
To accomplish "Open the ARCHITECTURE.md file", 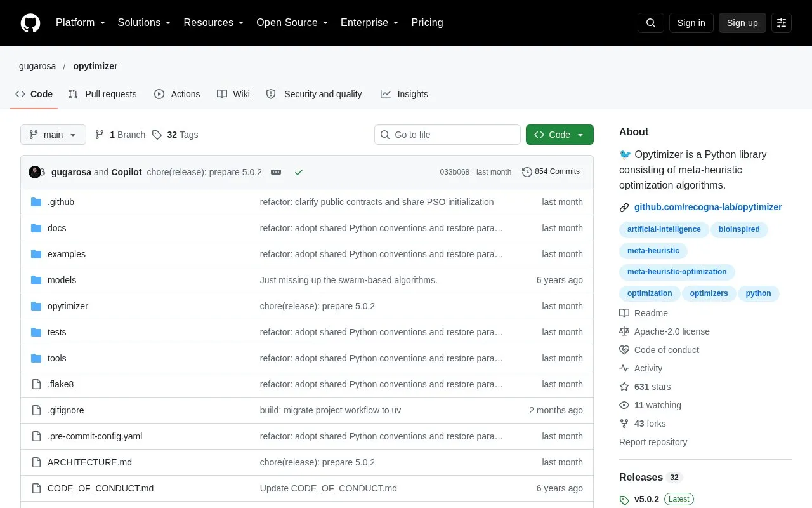I will (89, 462).
